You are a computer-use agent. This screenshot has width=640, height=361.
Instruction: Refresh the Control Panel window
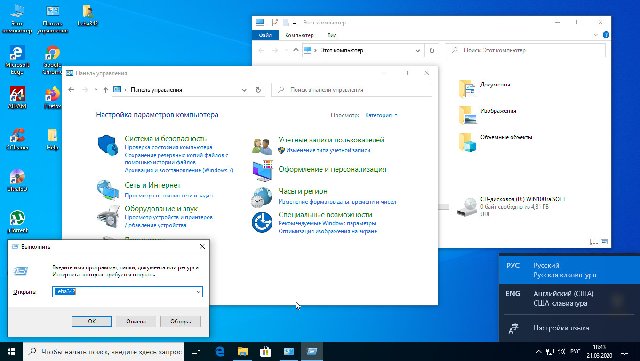258,90
